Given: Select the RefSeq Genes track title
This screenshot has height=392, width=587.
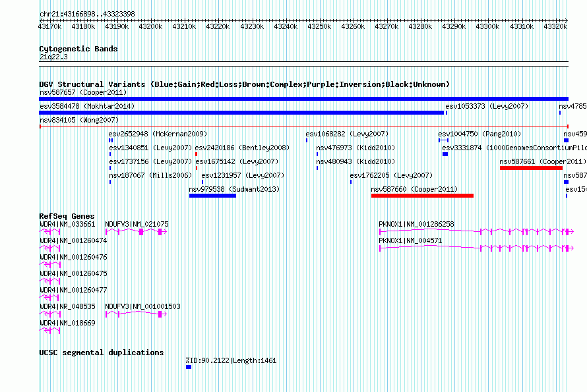Looking at the screenshot, I should (67, 216).
